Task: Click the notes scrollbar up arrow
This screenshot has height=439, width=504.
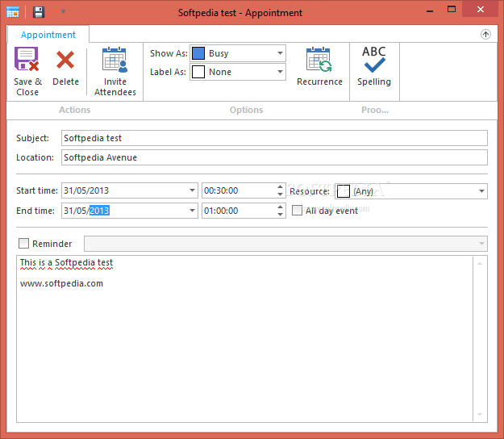Action: click(480, 264)
